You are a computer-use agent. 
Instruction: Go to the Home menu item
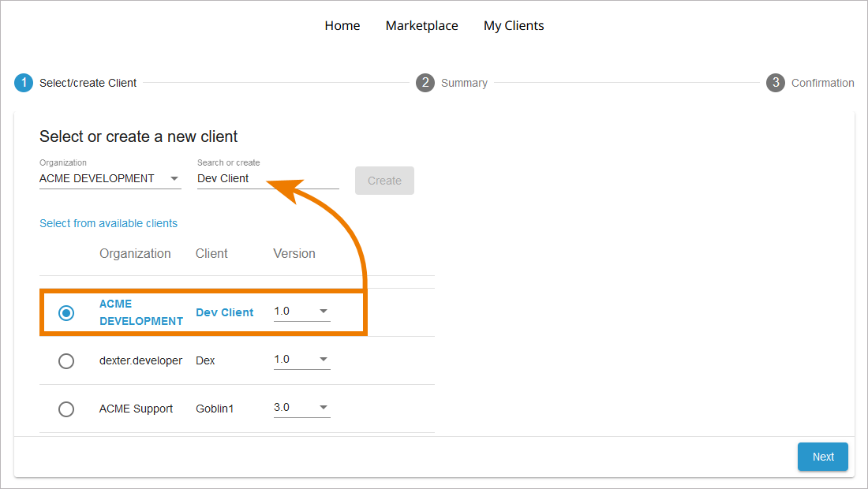click(x=342, y=26)
